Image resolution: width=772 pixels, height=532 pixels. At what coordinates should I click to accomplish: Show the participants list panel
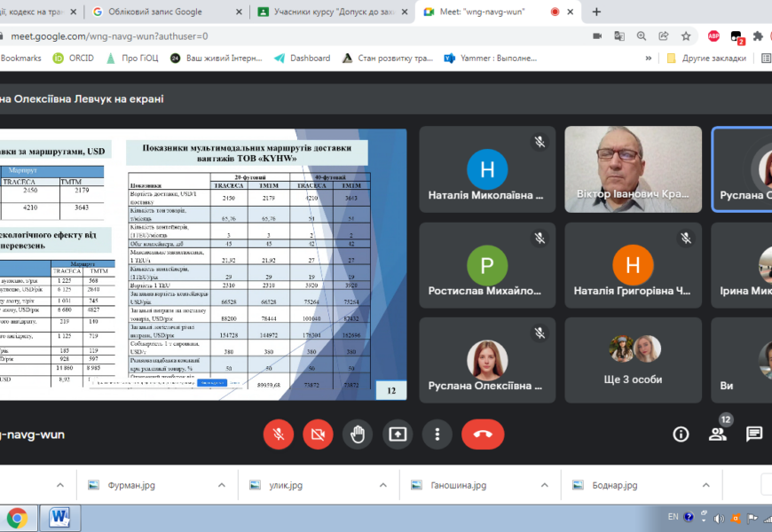(717, 434)
